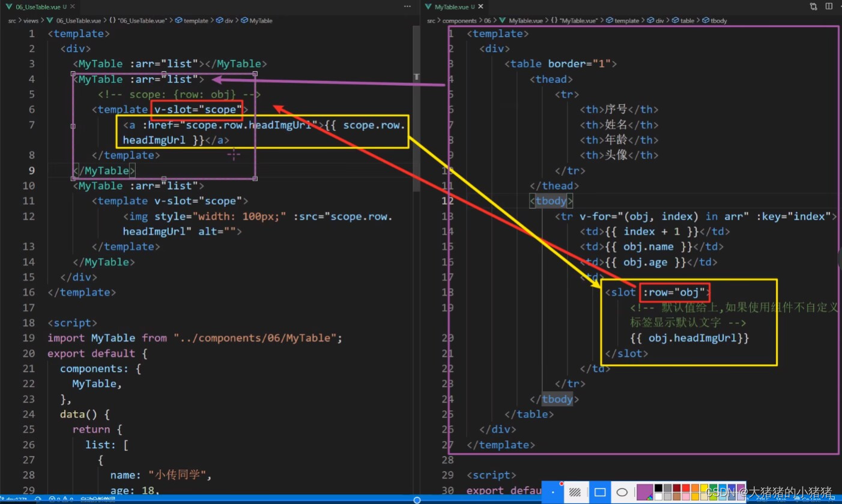The height and width of the screenshot is (504, 842).
Task: Click '{{ obj.headImgUrl}}' in right editor
Action: [690, 338]
